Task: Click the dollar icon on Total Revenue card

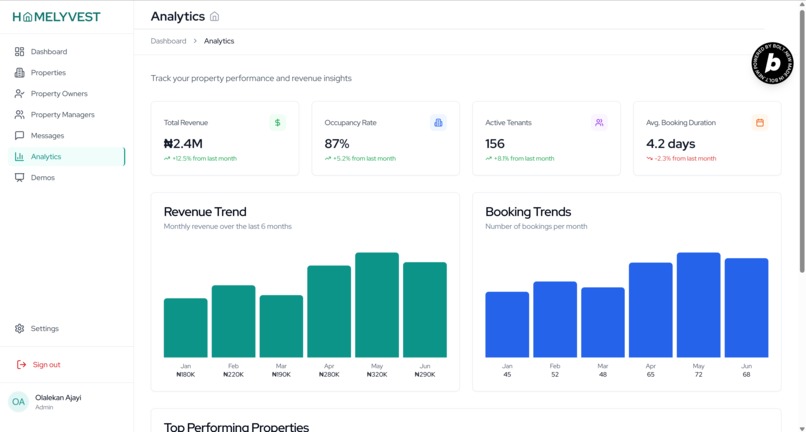Action: pyautogui.click(x=278, y=122)
